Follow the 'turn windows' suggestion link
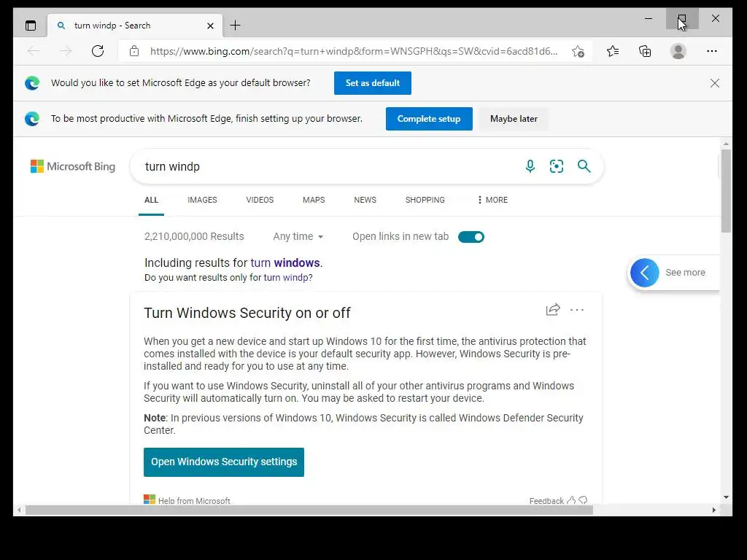747x560 pixels. [x=285, y=262]
